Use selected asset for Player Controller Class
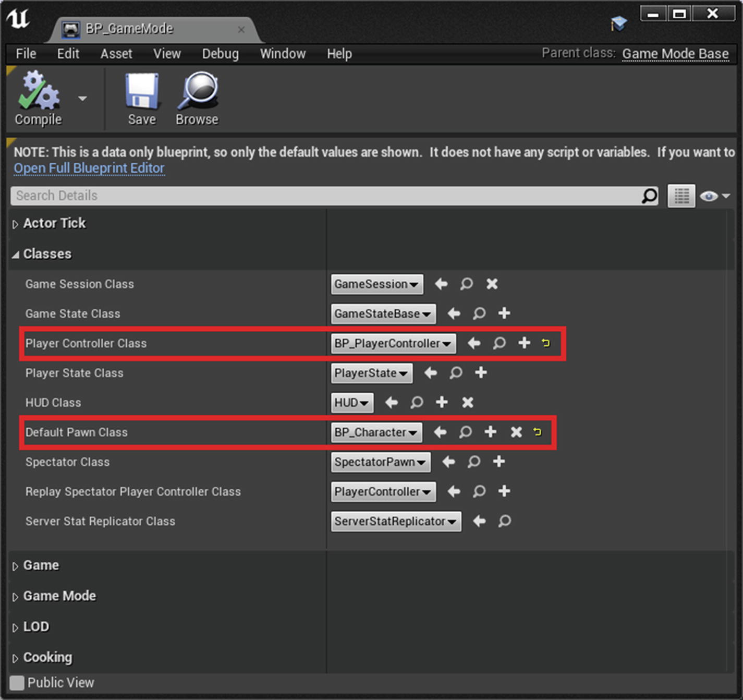Viewport: 743px width, 700px height. 474,343
